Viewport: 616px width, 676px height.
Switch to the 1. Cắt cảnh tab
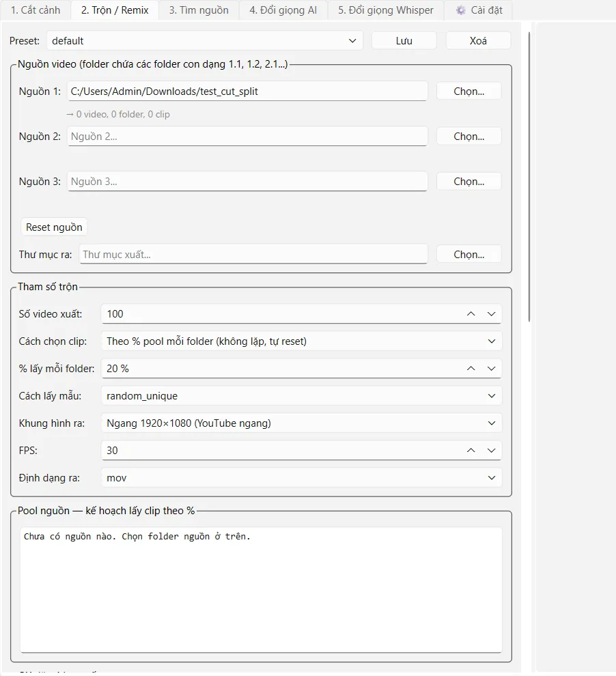tap(36, 10)
